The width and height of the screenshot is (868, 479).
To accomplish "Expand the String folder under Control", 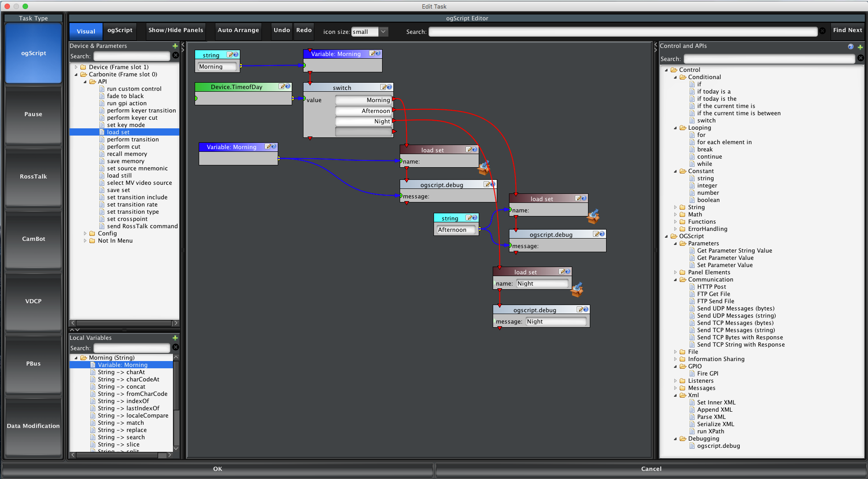I will coord(675,207).
